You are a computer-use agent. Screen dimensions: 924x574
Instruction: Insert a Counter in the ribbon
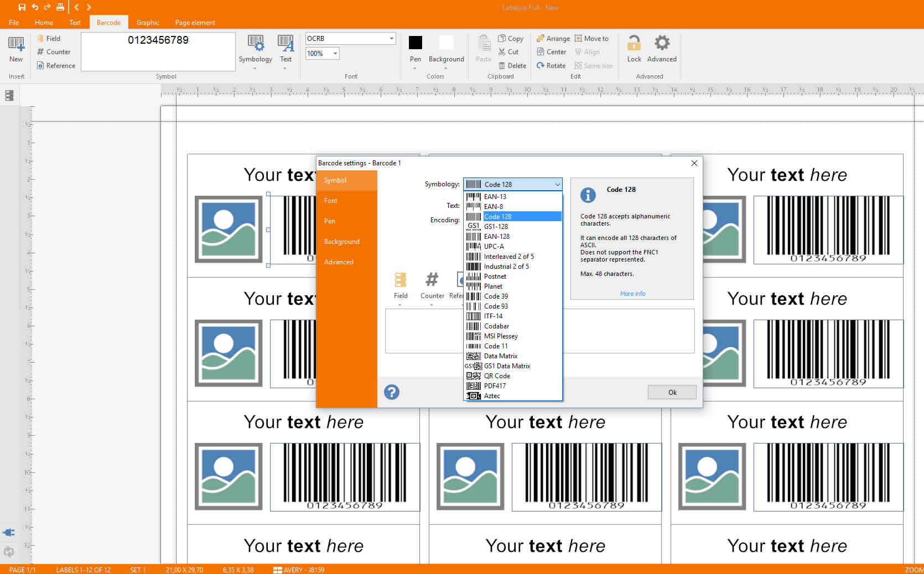54,51
